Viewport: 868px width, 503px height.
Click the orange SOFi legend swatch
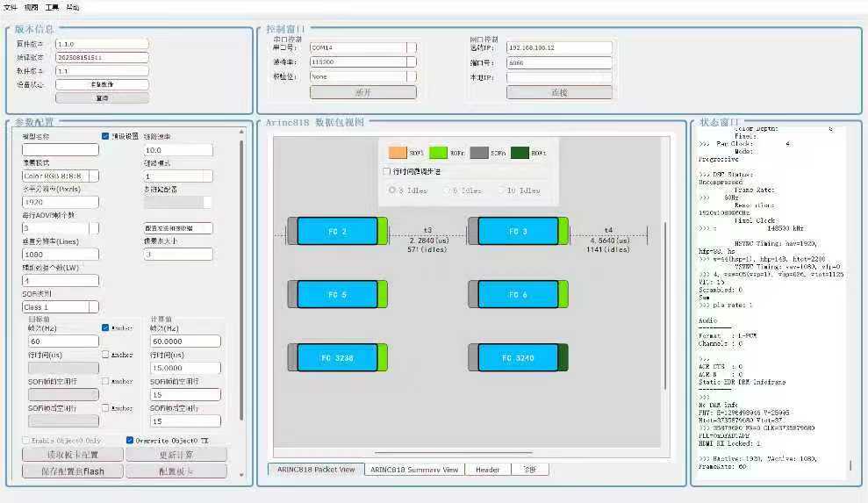398,153
